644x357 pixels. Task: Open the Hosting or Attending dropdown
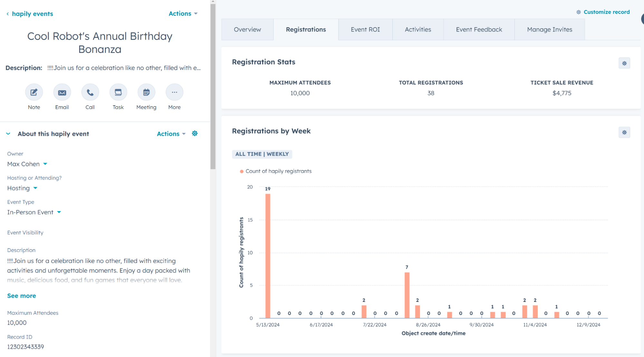(x=35, y=188)
